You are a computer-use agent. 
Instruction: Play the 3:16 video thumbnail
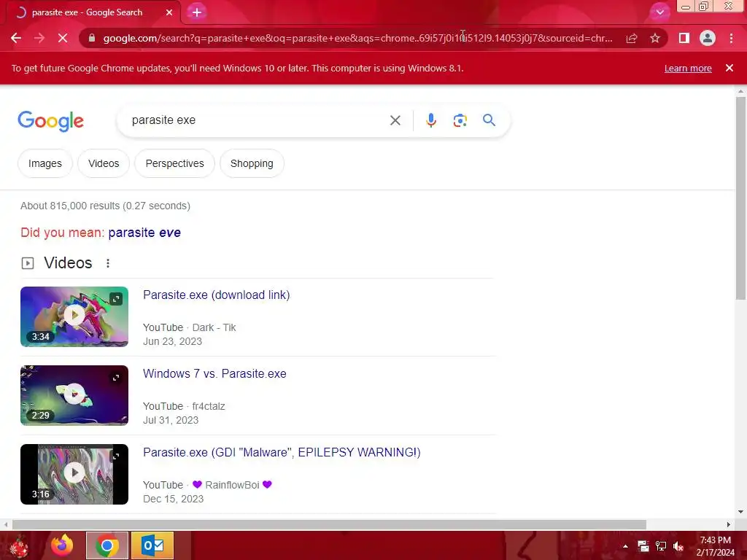[74, 473]
